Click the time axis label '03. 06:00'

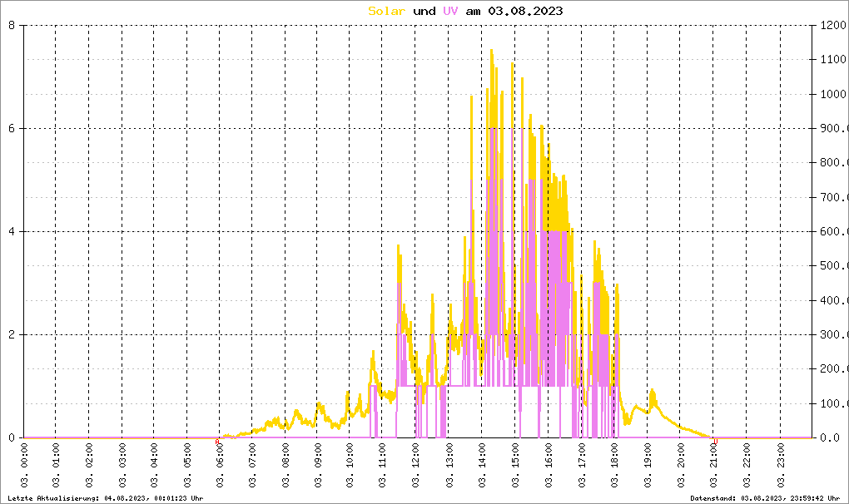[x=220, y=465]
